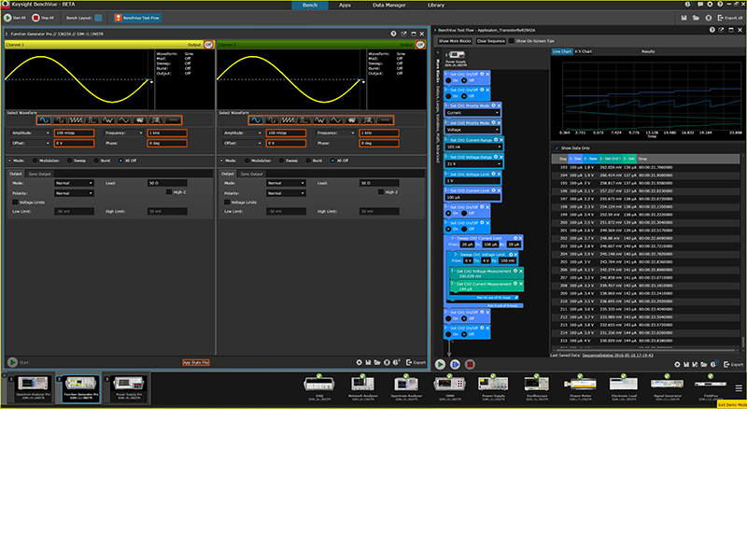Switch to the X-Y Chart tab
Screen dimensions: 747x560
[x=585, y=51]
